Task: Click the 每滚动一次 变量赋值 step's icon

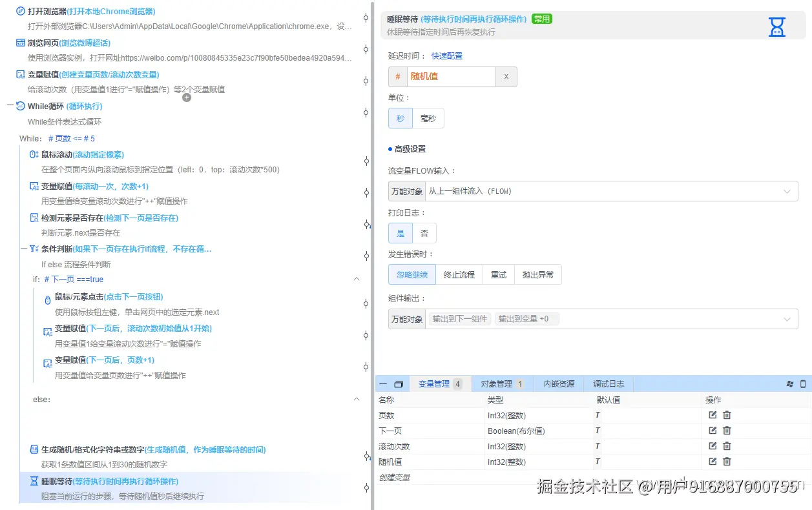Action: click(34, 186)
